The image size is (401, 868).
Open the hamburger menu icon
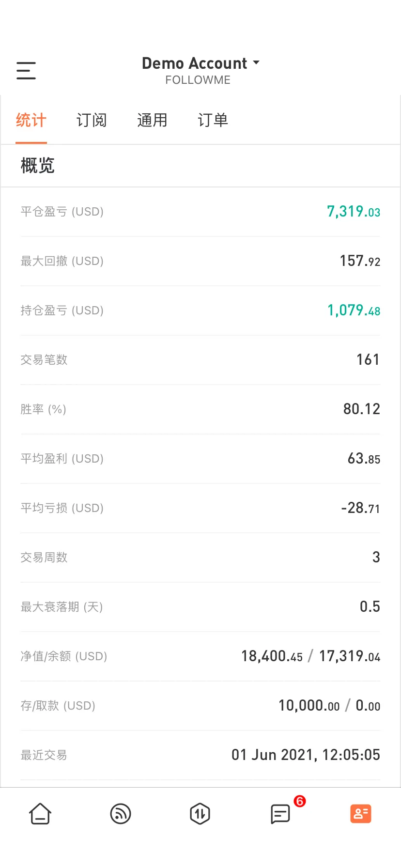tap(26, 71)
